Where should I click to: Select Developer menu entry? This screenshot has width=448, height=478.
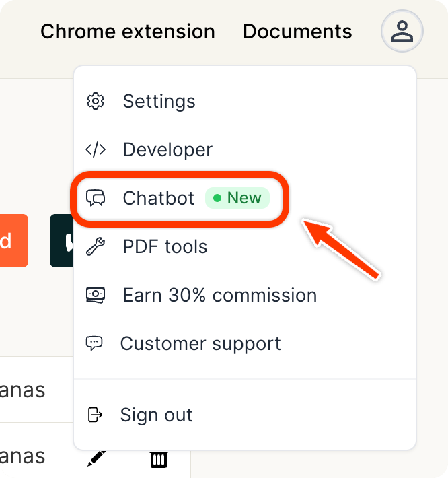pos(167,149)
